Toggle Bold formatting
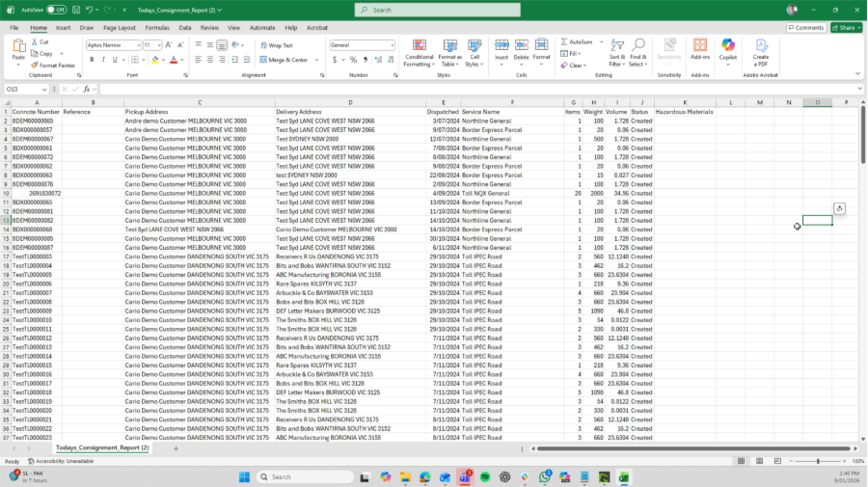Screen dimensions: 868x487 pyautogui.click(x=92, y=60)
